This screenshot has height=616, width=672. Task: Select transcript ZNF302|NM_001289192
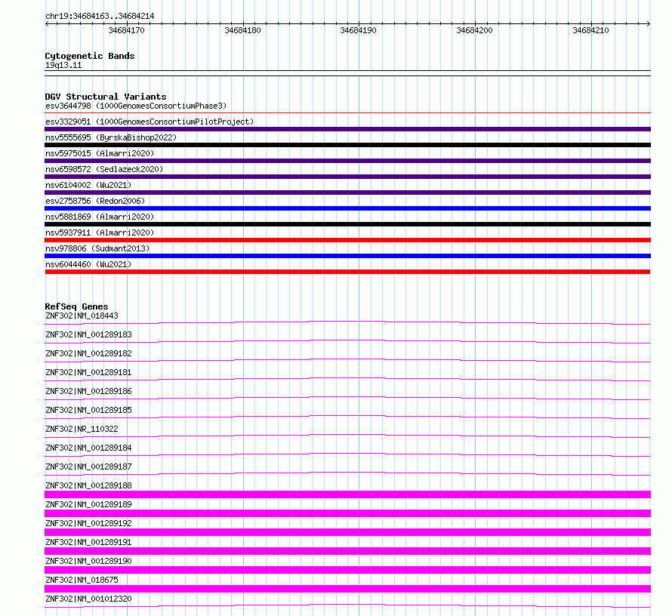88,523
